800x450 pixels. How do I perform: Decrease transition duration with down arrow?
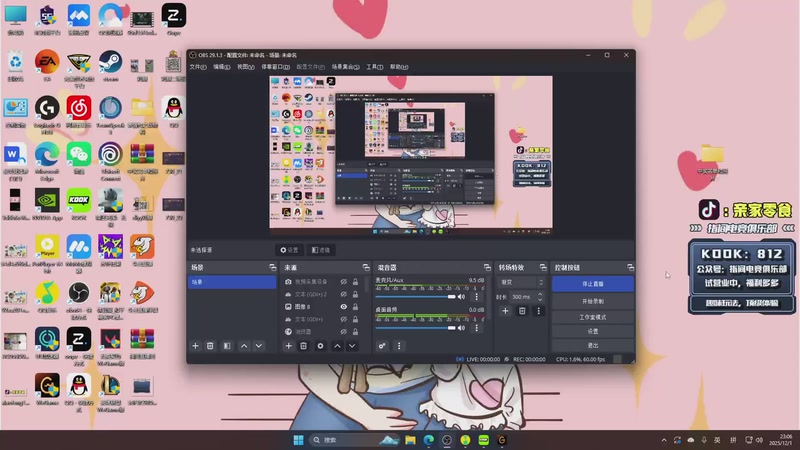click(540, 299)
